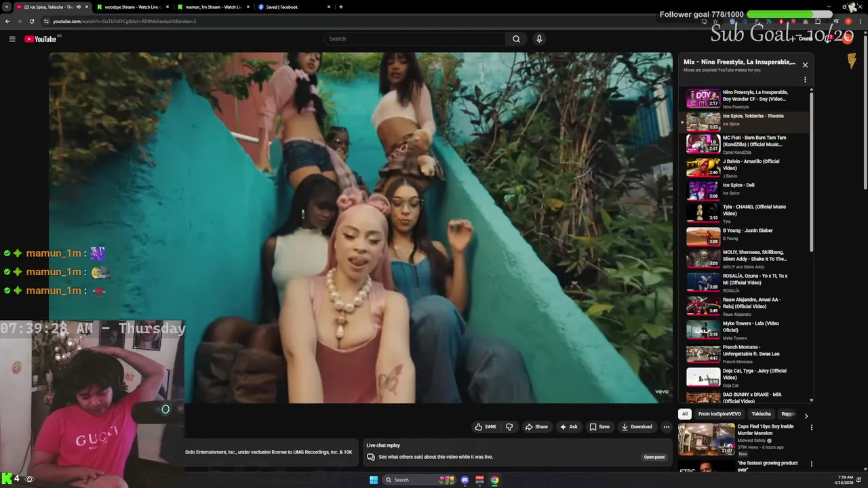Screen dimensions: 868x488
Task: Click the Ask sparkle button
Action: pos(568,427)
